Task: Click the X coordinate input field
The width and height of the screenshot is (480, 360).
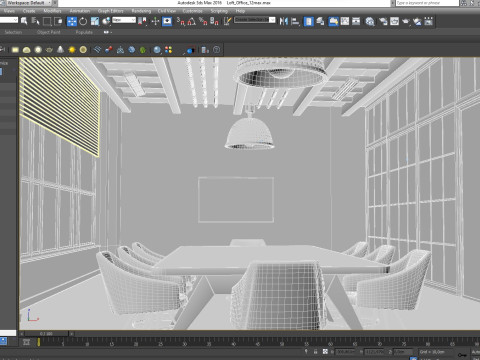Action: click(345, 352)
